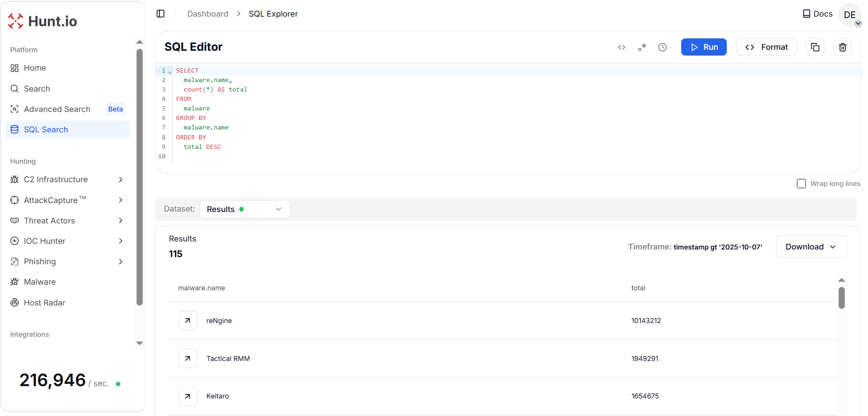The height and width of the screenshot is (416, 868).
Task: Enable the Wrap long lines checkbox
Action: [801, 184]
